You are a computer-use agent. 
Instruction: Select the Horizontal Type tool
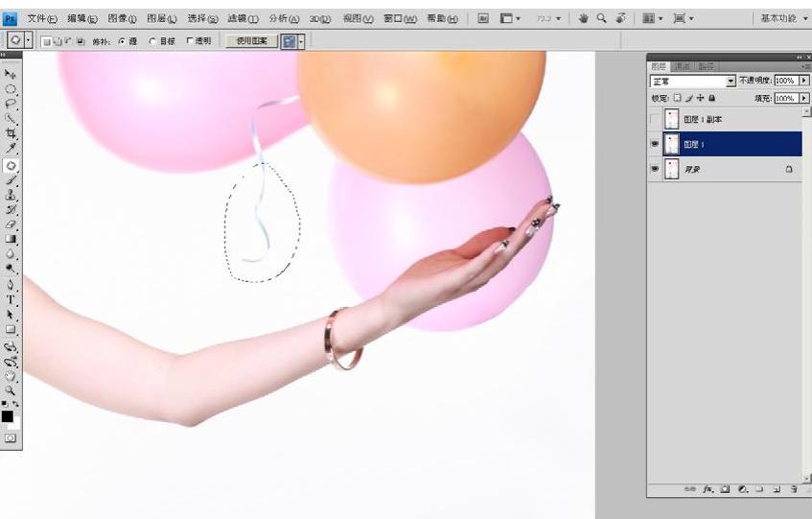tap(10, 300)
